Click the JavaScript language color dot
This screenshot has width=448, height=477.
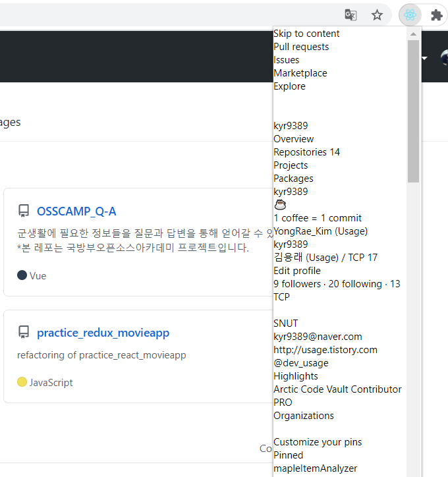point(22,381)
